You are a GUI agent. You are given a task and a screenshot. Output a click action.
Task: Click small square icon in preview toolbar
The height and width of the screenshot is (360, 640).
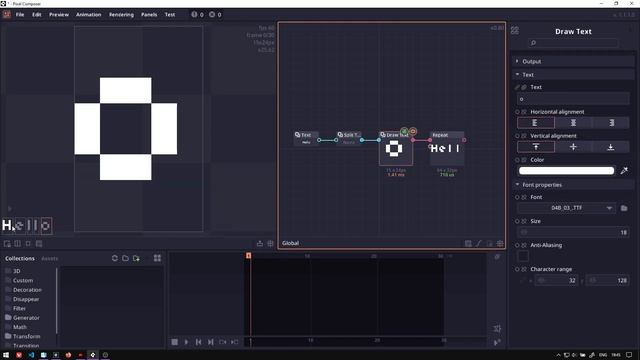point(28,244)
